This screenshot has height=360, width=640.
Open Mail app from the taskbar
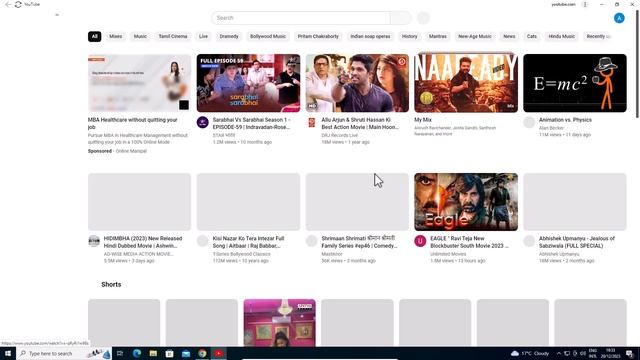(186, 353)
